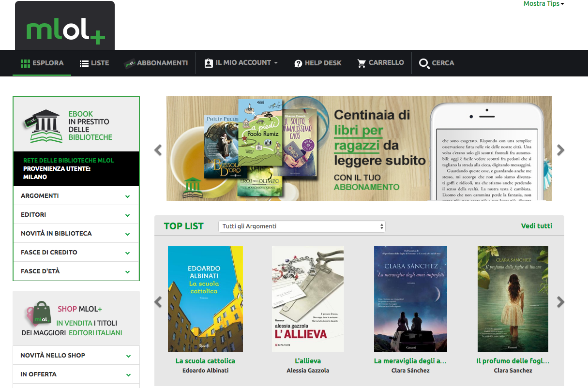
Task: Click the Cerca magnifier icon
Action: pos(424,64)
